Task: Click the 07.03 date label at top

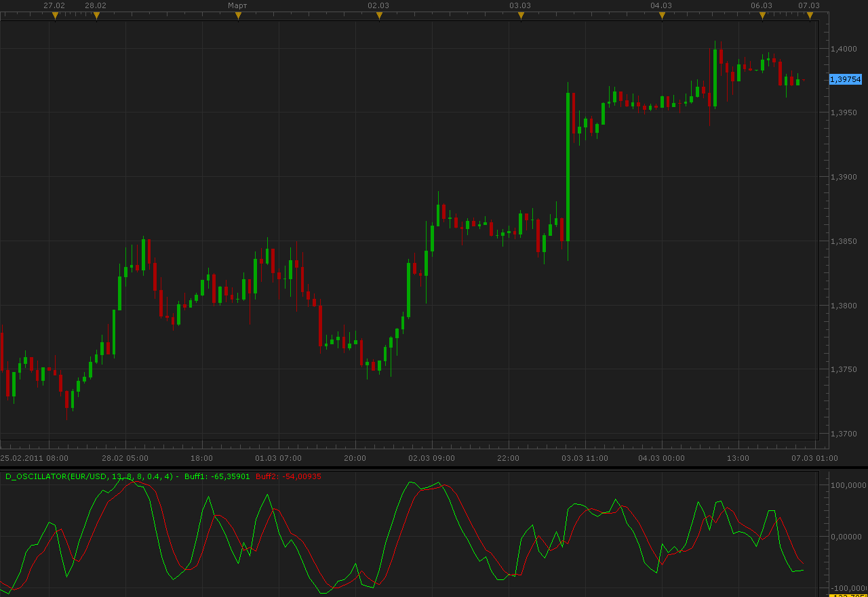Action: pyautogui.click(x=809, y=5)
